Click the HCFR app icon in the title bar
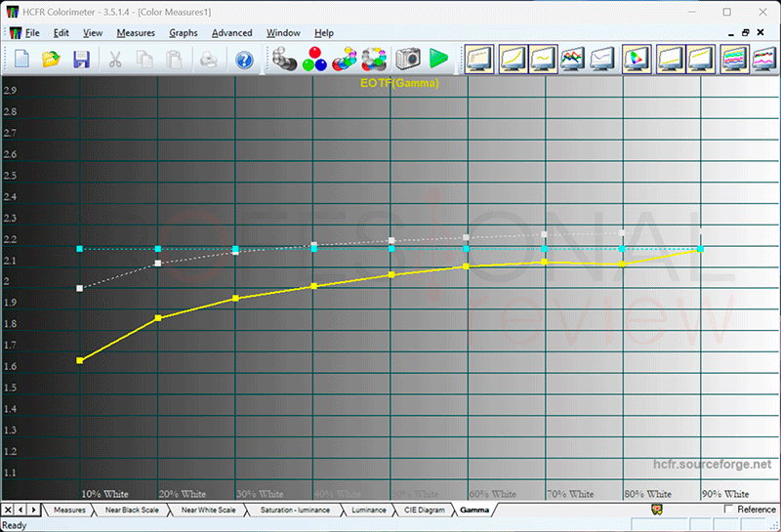Viewport: 781px width, 532px height. 12,12
